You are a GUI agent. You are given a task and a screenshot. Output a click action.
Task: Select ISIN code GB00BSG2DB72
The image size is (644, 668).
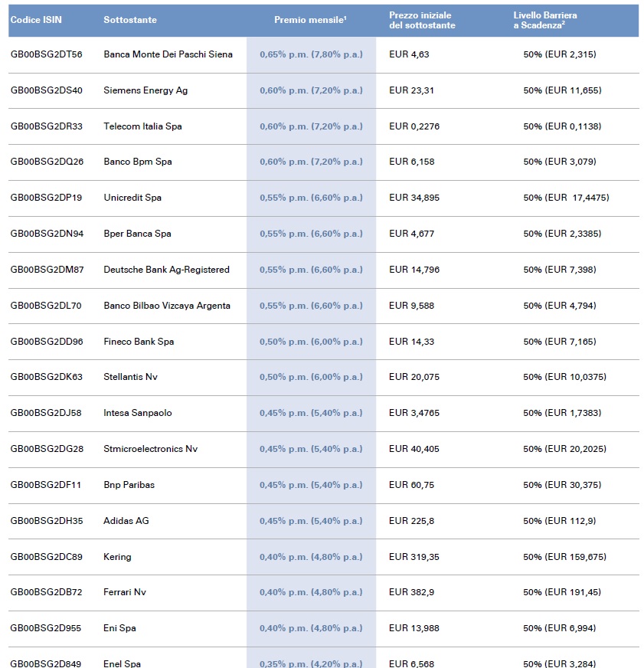point(46,592)
